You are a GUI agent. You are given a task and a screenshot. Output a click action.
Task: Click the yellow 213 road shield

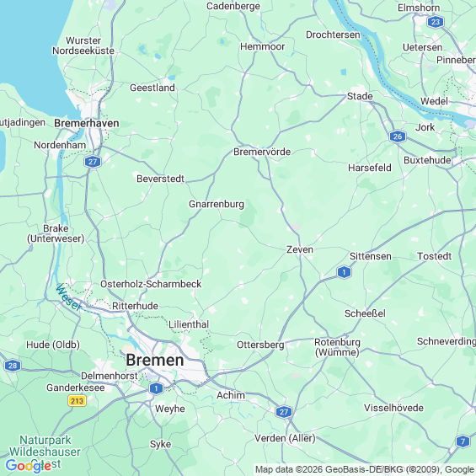click(x=77, y=401)
